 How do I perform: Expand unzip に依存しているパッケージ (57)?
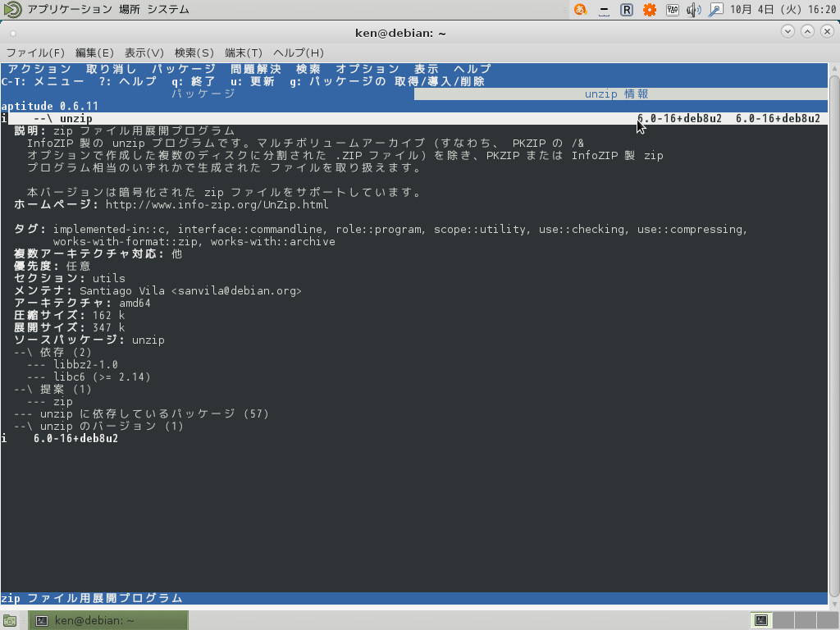click(141, 413)
